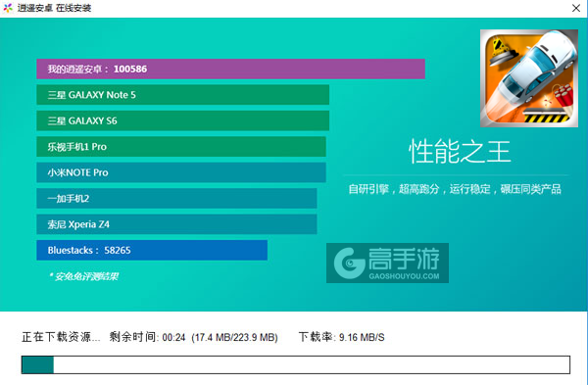Image resolution: width=588 pixels, height=385 pixels.
Task: Click the car game app icon
Action: click(529, 78)
